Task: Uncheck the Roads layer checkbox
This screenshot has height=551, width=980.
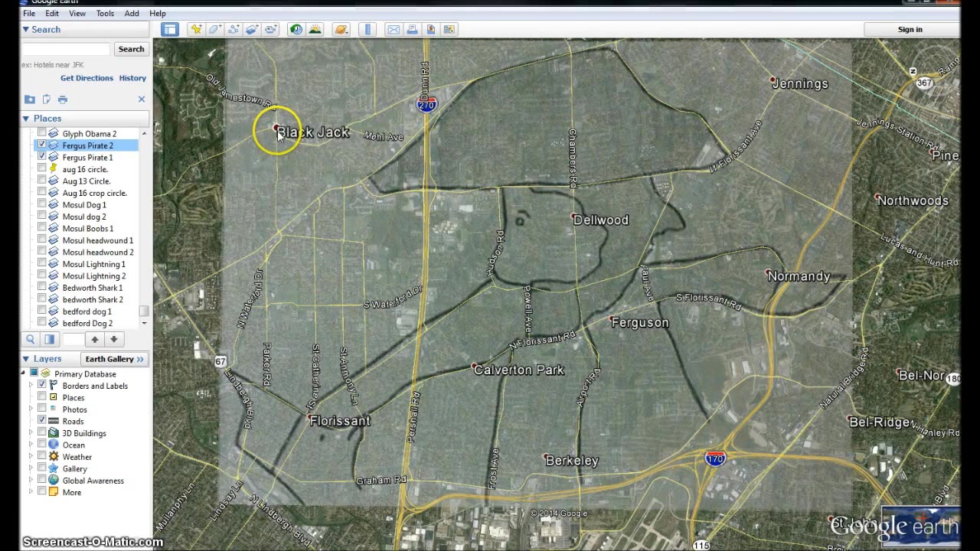Action: (x=42, y=421)
